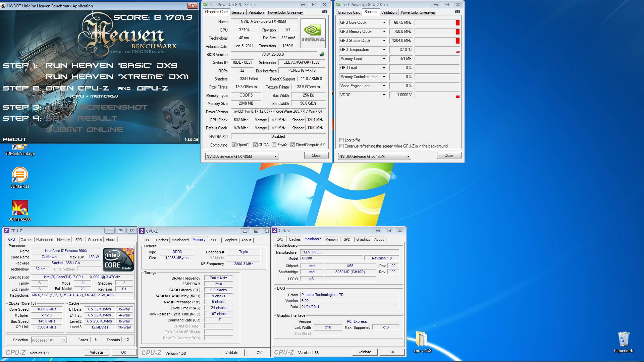The height and width of the screenshot is (362, 644).
Task: Open the 3DMark 11 desktop icon
Action: [20, 178]
